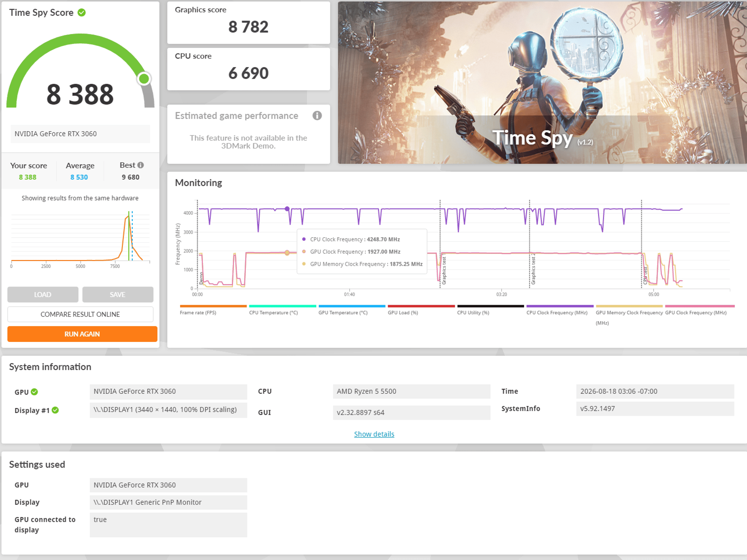Click the AMD Ryzen 5 5500 CPU field
The width and height of the screenshot is (747, 560).
[x=411, y=392]
